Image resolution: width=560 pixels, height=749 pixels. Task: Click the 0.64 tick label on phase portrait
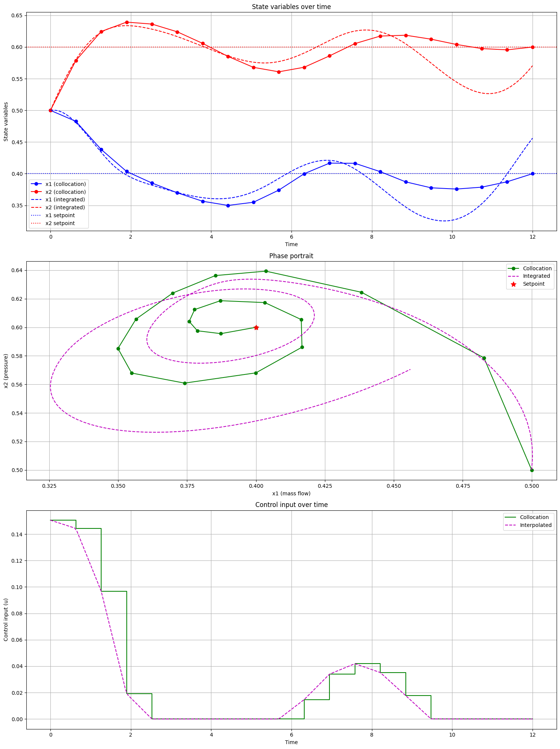click(x=18, y=270)
